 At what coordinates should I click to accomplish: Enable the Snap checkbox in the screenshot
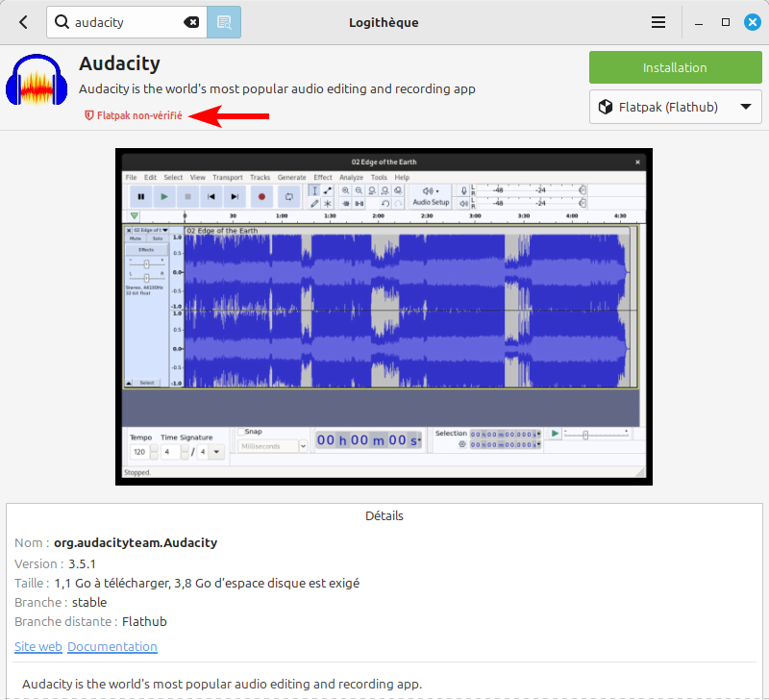[240, 432]
